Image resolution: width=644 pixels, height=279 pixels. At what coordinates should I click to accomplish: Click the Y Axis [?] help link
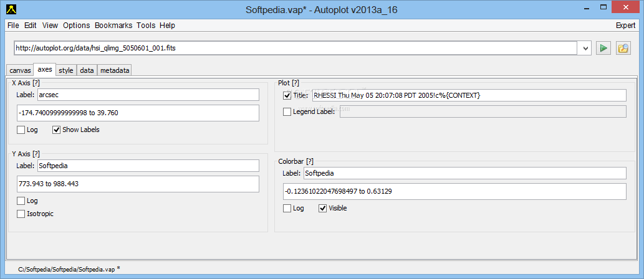[26, 154]
